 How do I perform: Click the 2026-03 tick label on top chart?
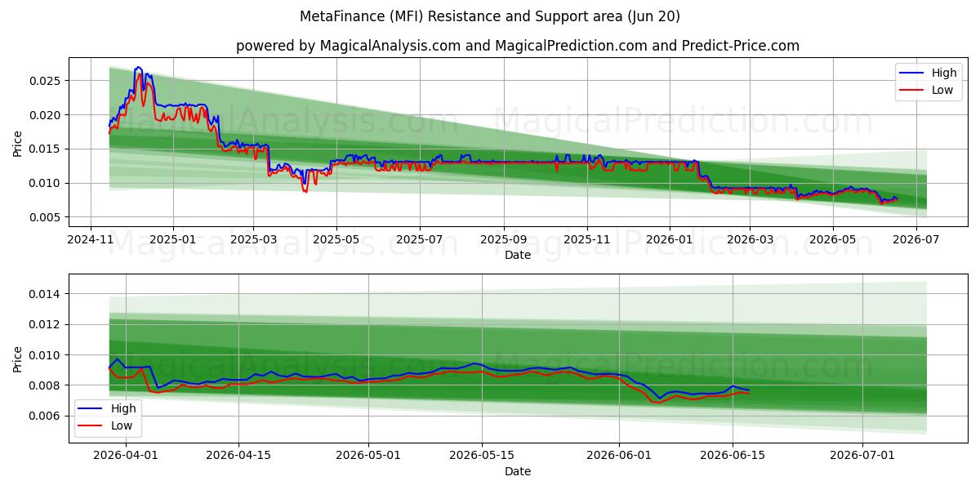click(750, 239)
